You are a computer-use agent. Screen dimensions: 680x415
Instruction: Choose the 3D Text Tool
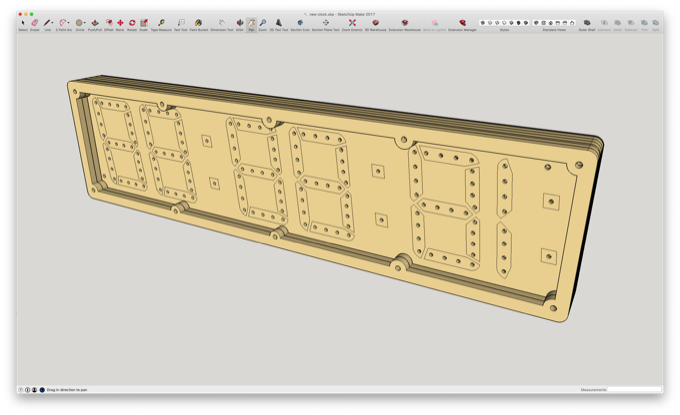point(279,23)
